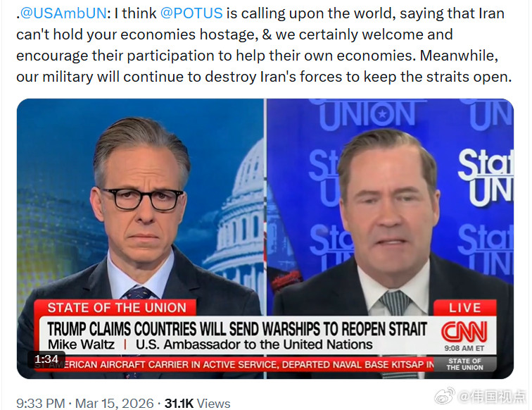This screenshot has width=532, height=410.
Task: Click the star in the UNION backdrop logo
Action: click(382, 113)
